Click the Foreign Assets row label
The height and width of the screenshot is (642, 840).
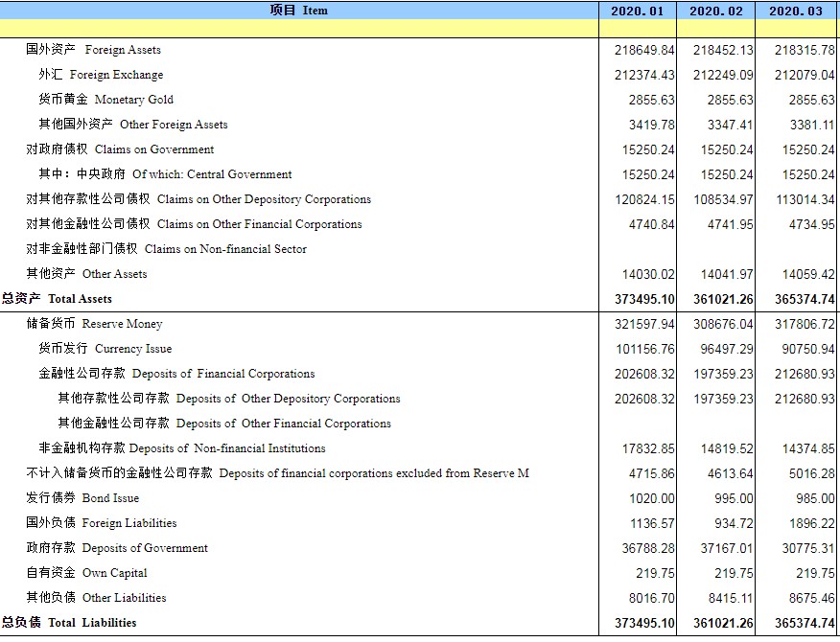[94, 50]
